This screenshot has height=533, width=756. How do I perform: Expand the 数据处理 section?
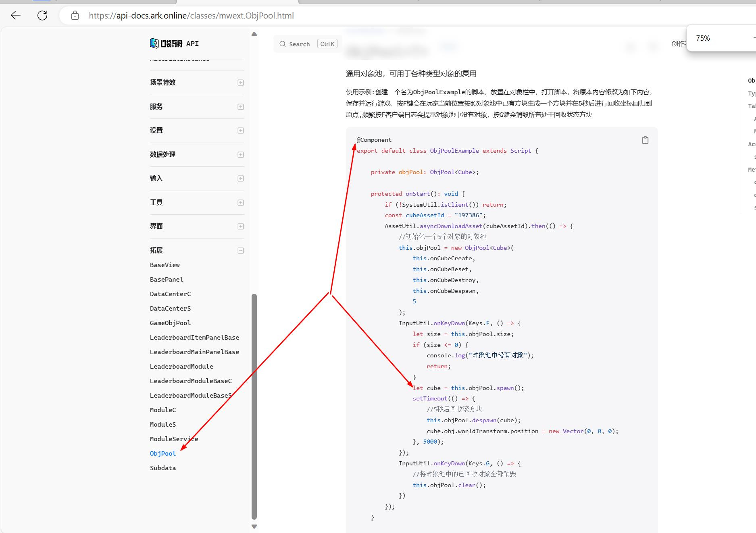(x=241, y=155)
